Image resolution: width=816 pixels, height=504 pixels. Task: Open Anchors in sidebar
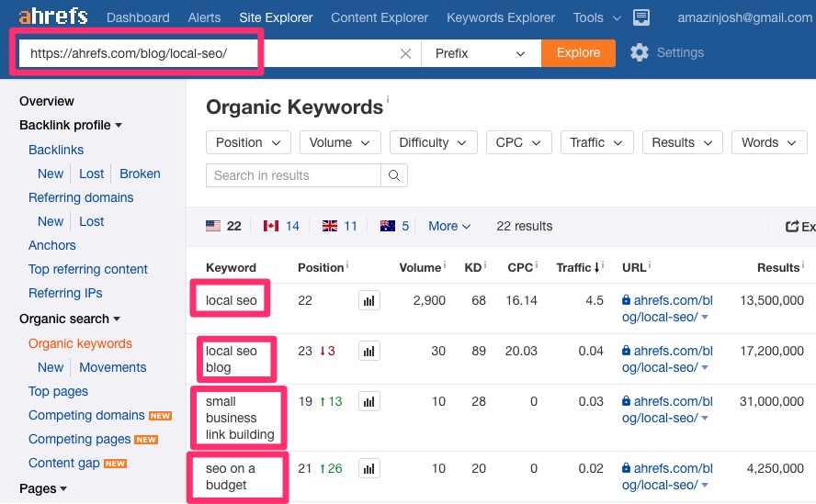[x=52, y=245]
